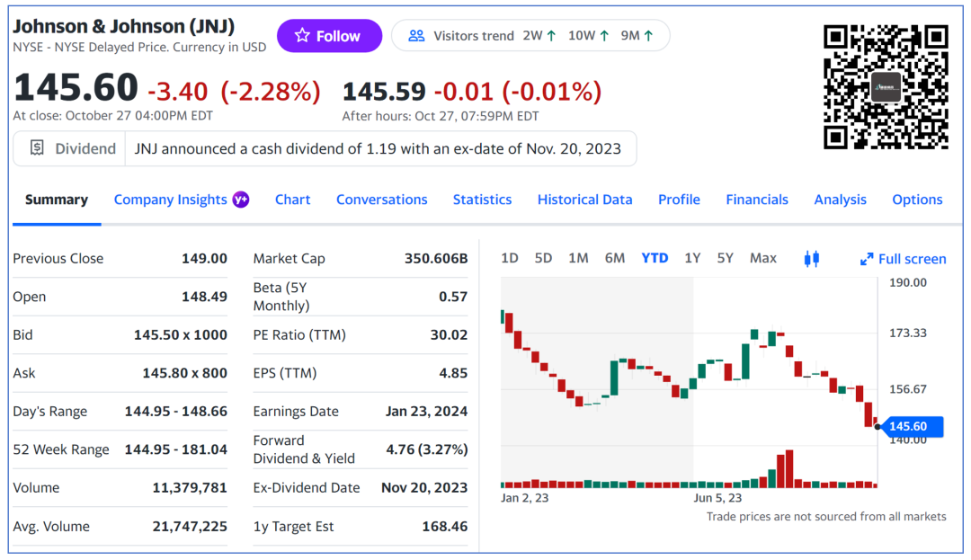
Task: Select the 9M visitors trend indicator
Action: click(x=637, y=36)
